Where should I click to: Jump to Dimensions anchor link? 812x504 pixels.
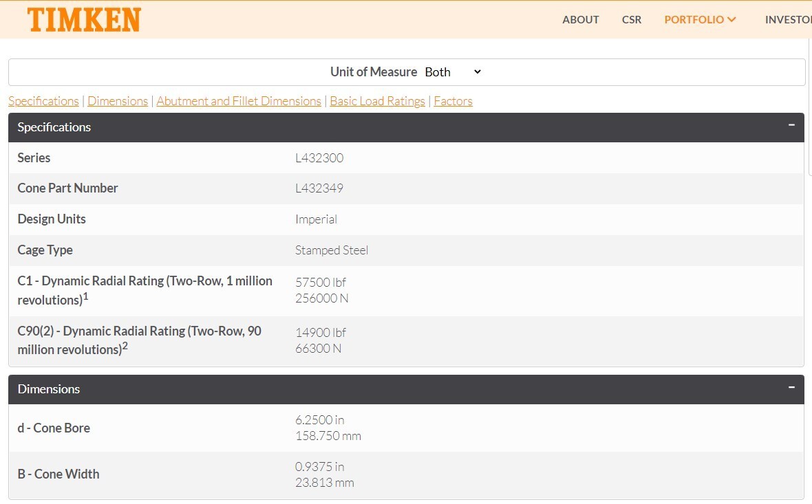[x=118, y=101]
